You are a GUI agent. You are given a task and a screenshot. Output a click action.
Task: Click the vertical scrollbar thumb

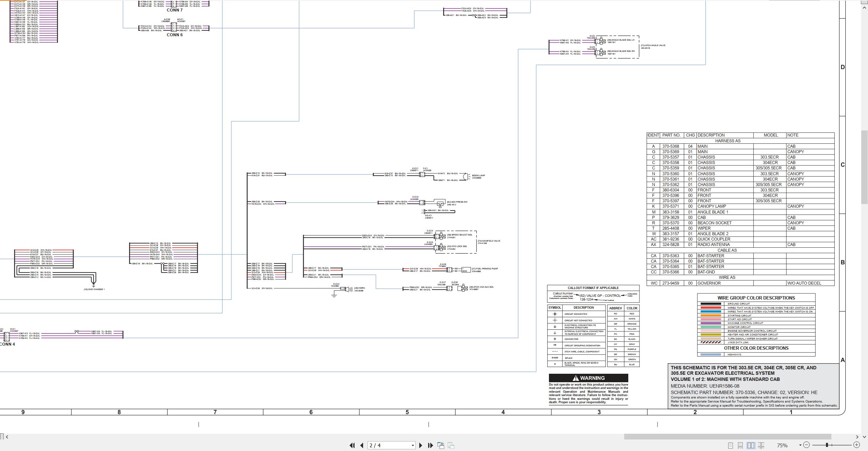865,167
